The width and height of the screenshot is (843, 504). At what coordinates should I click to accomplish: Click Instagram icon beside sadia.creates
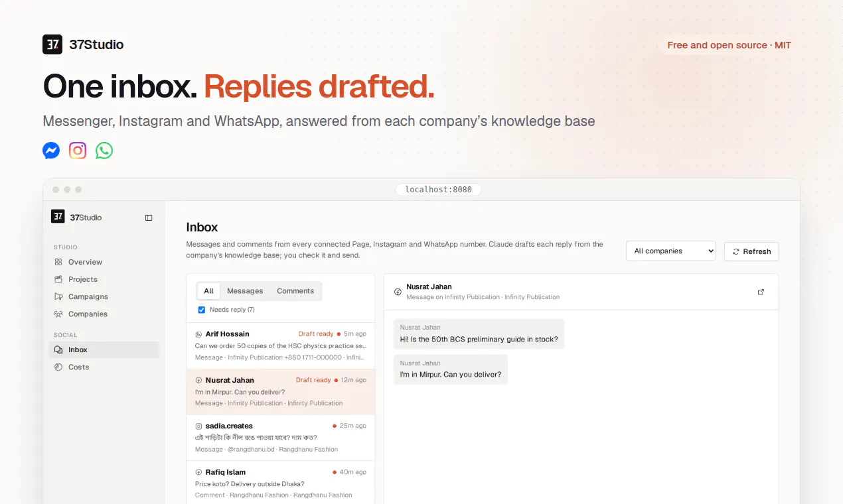point(198,426)
